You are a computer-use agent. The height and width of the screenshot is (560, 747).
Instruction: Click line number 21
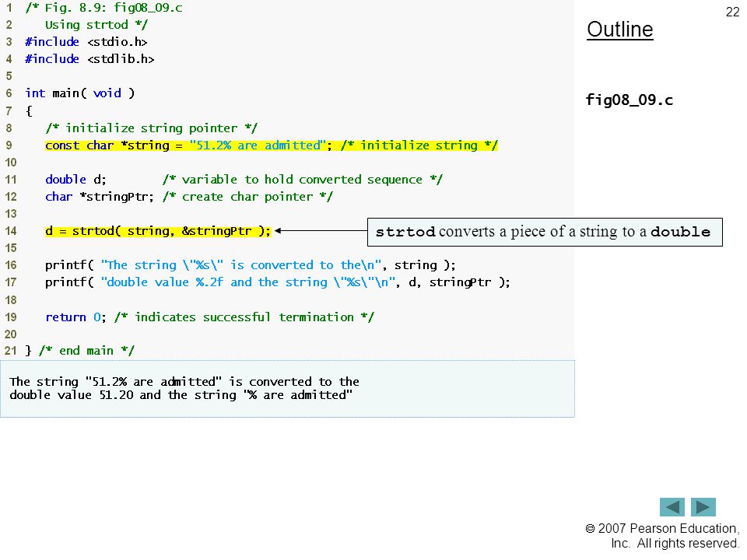point(10,351)
